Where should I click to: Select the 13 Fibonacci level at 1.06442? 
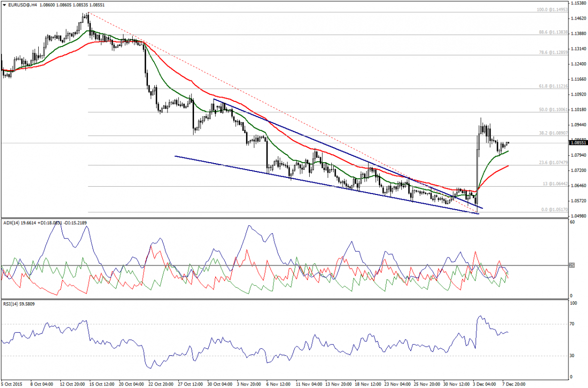coord(554,184)
